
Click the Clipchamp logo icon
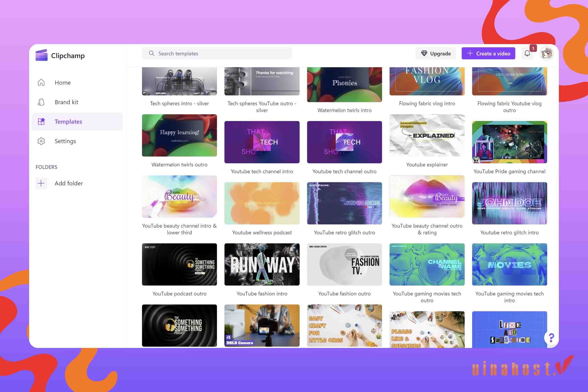pos(41,55)
